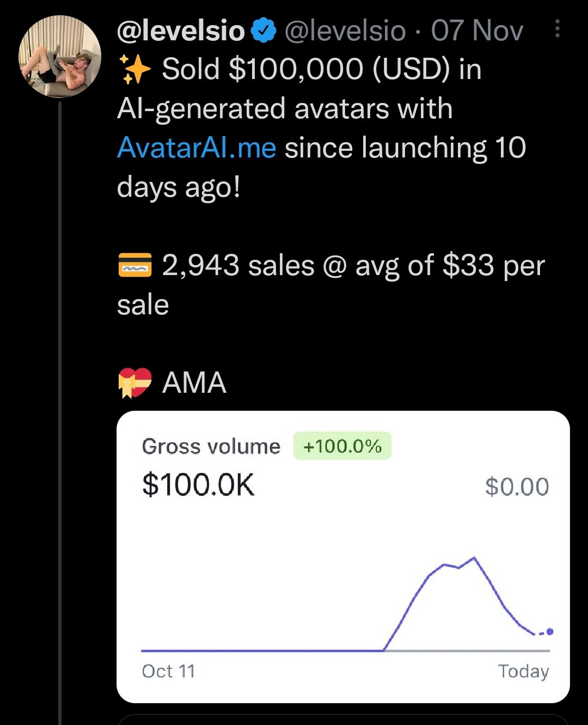
Task: Click the dot at the chart line's end
Action: pyautogui.click(x=549, y=632)
